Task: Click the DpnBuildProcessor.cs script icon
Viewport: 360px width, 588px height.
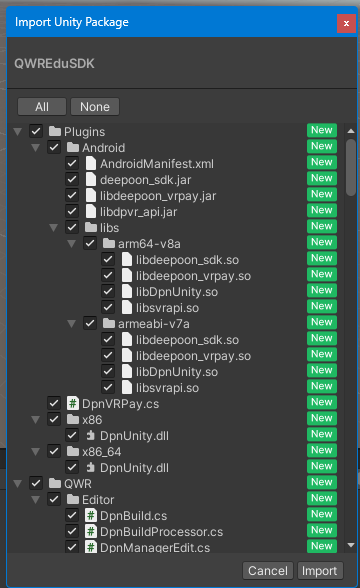Action: click(91, 531)
